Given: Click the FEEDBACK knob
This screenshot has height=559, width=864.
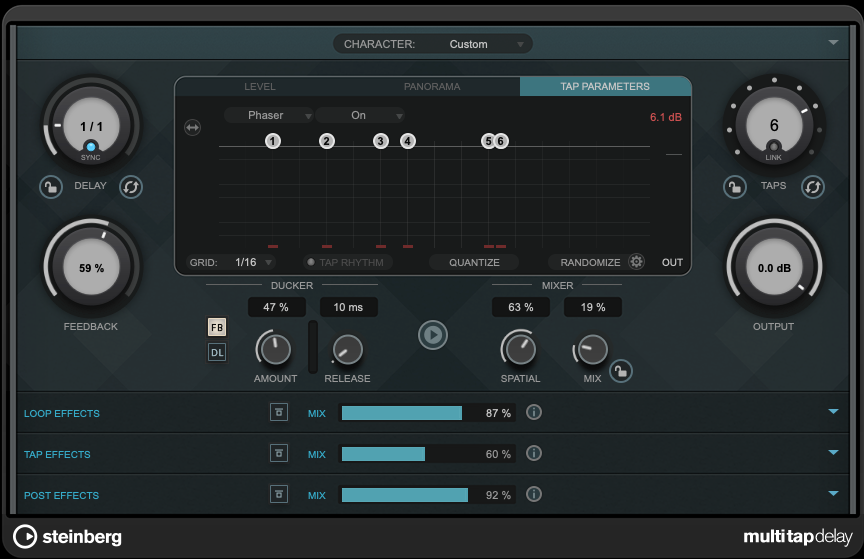Looking at the screenshot, I should [91, 267].
